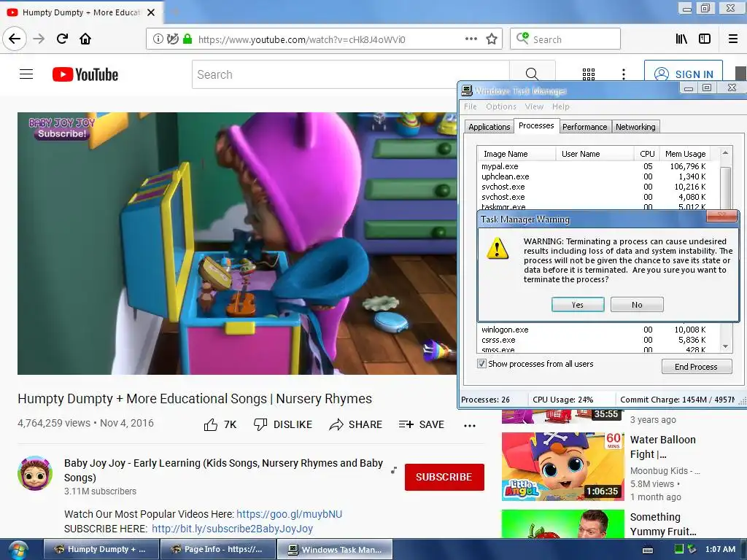Open the browser Library icon
This screenshot has height=560, width=747.
[682, 39]
